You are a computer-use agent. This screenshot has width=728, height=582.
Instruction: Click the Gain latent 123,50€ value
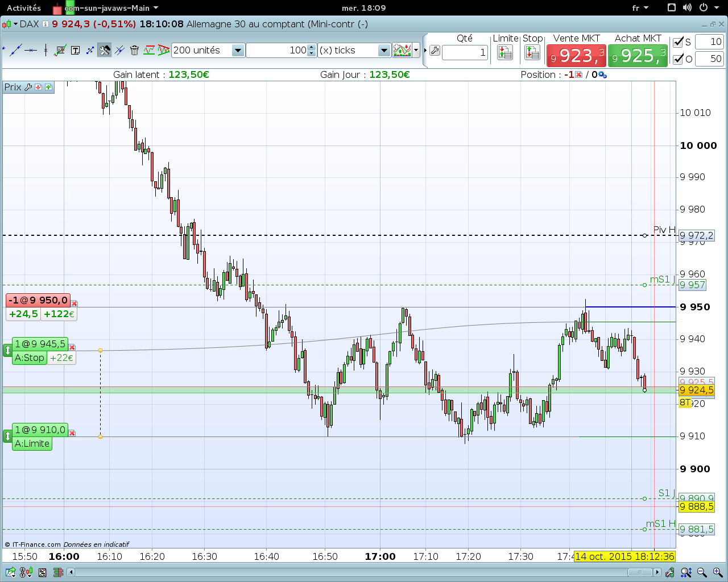tap(189, 75)
